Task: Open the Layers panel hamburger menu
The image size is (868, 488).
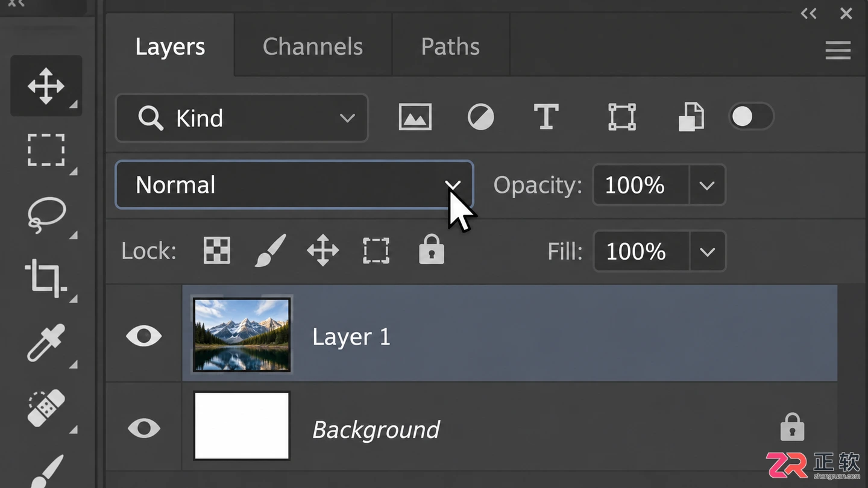Action: point(838,51)
